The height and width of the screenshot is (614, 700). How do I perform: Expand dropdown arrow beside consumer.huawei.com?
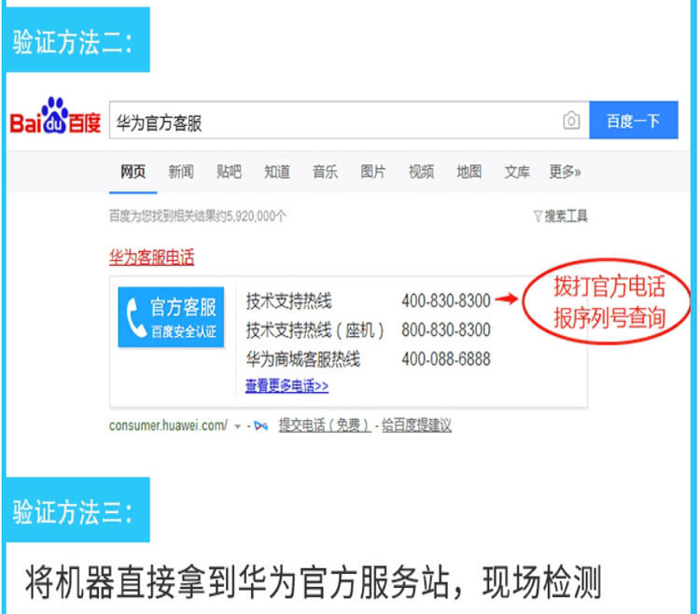pyautogui.click(x=237, y=427)
